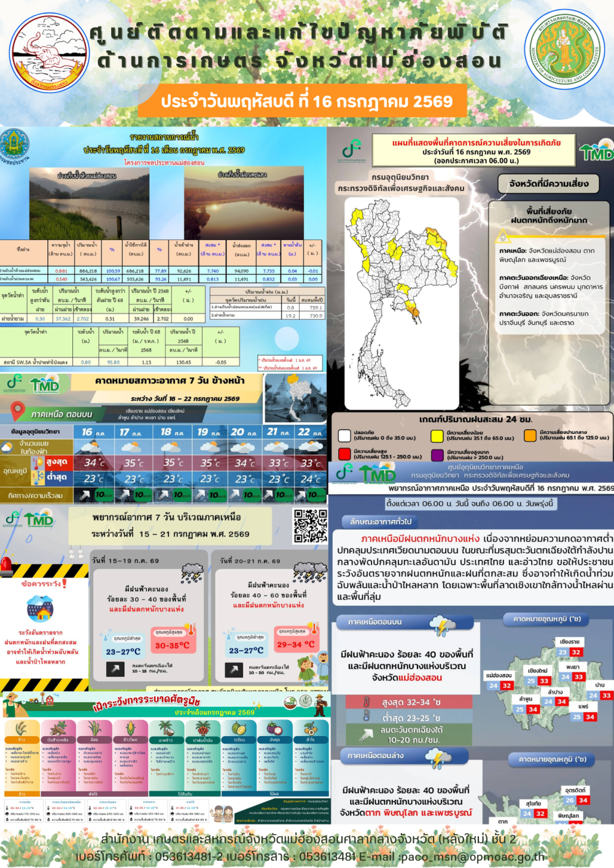This screenshot has height=868, width=614.
Task: Click the red location pin beside ภาคเหนือ ตอนบน
Action: point(18,411)
